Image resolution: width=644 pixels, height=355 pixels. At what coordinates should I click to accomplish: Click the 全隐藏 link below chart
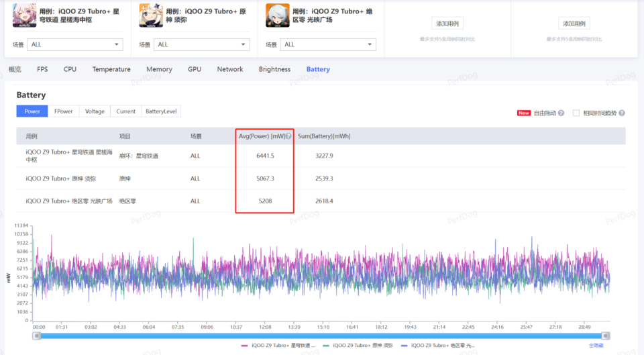pos(596,346)
